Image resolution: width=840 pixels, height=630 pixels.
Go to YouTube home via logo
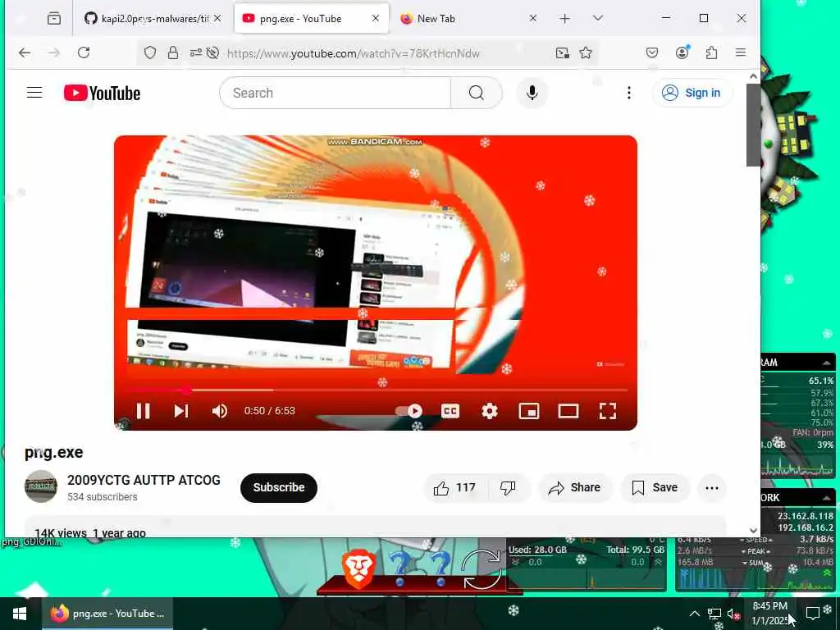pyautogui.click(x=102, y=94)
